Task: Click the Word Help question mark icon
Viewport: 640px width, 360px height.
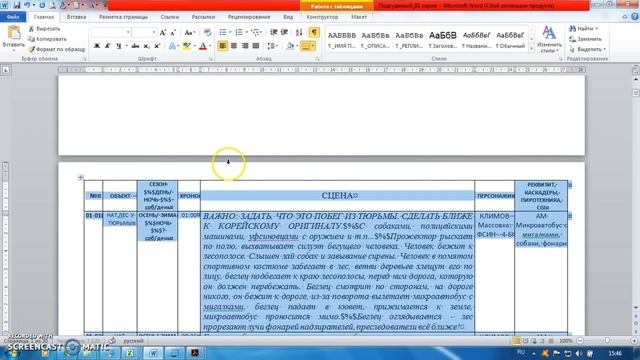Action: coord(635,17)
